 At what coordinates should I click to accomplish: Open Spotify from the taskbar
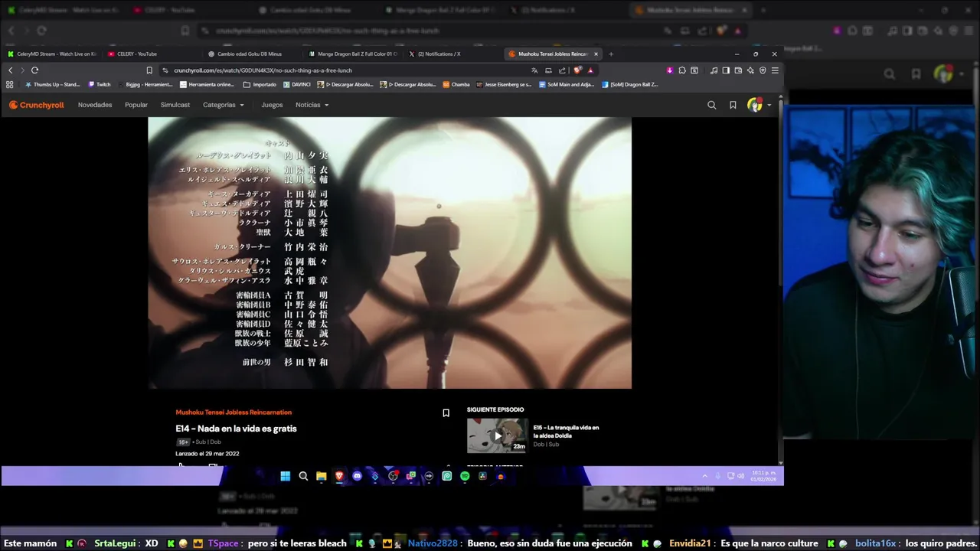(x=465, y=476)
